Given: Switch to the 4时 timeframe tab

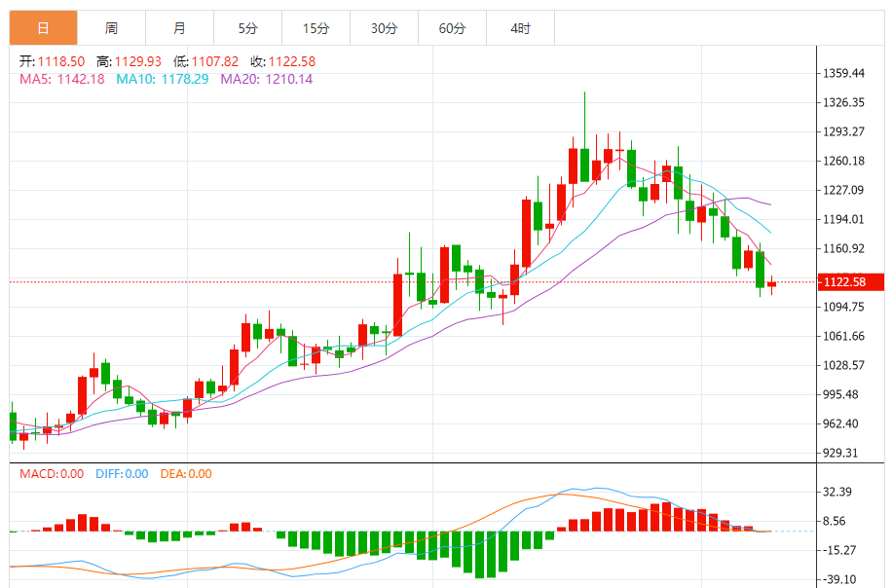Looking at the screenshot, I should click(x=521, y=28).
